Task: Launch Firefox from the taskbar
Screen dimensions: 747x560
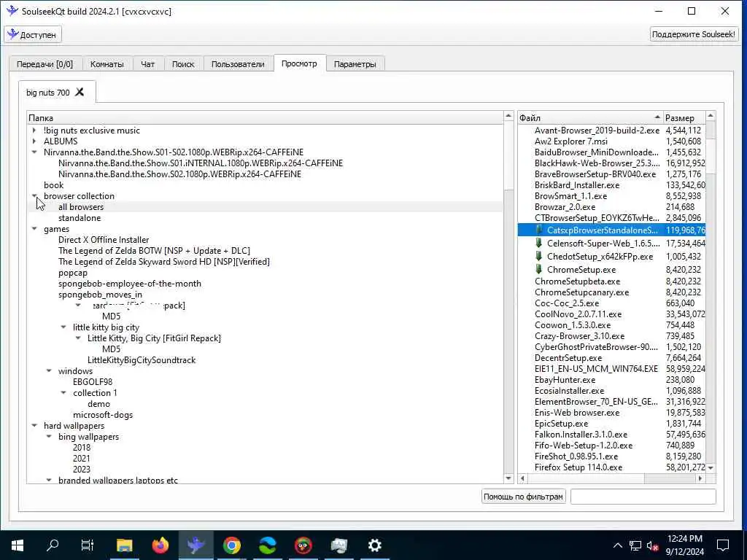Action: [160, 545]
